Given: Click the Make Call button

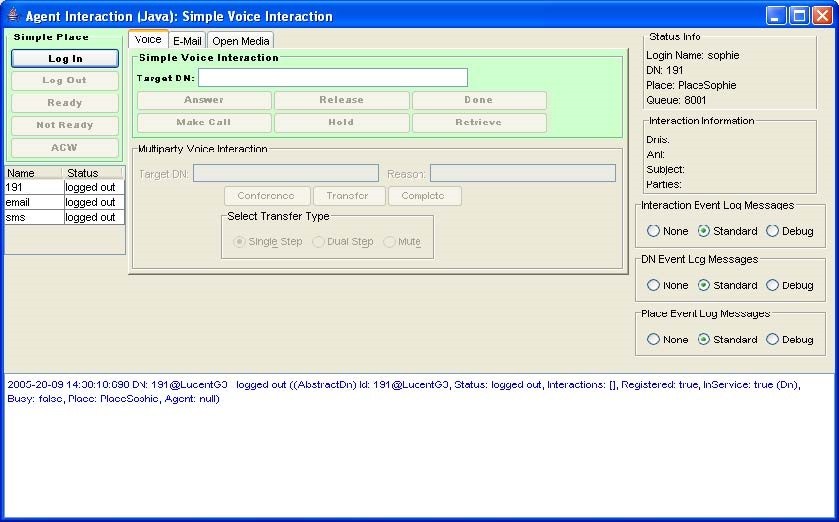Looking at the screenshot, I should click(204, 123).
